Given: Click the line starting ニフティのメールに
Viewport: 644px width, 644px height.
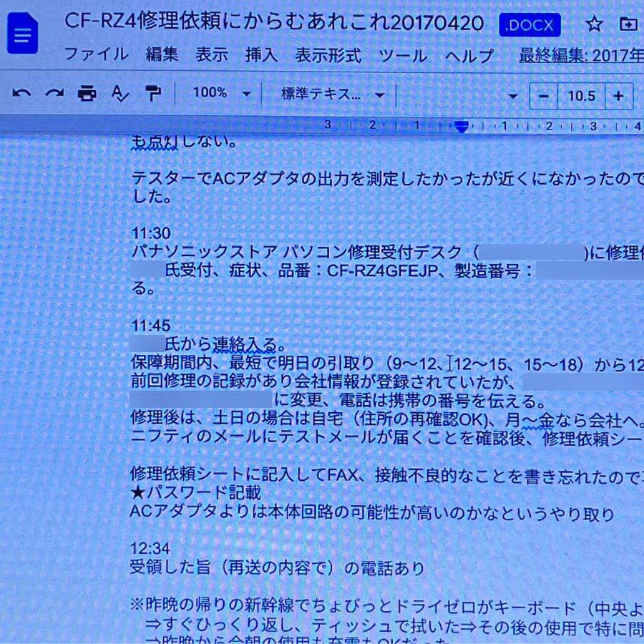Looking at the screenshot, I should click(x=387, y=437).
